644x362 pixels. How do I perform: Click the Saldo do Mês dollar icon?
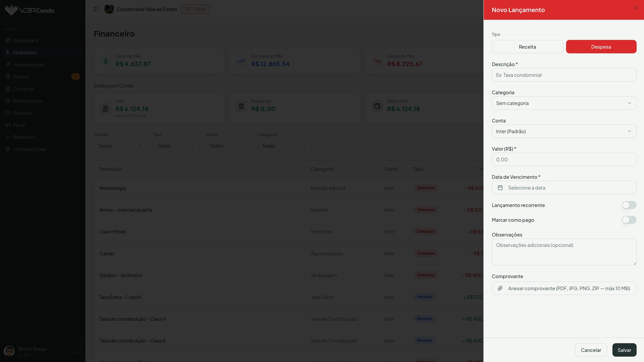105,61
